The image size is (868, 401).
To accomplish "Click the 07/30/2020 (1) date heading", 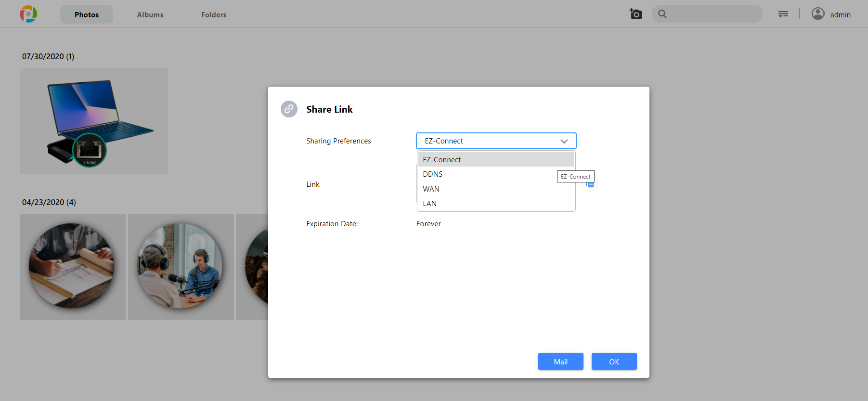I will 48,56.
